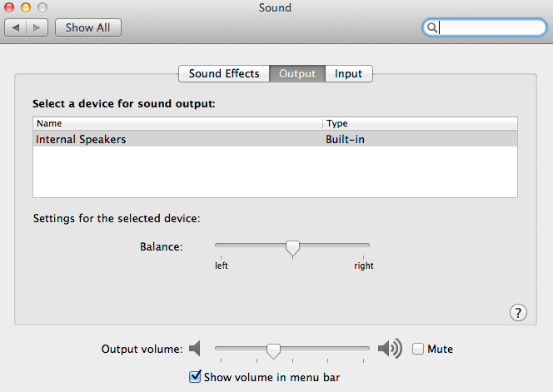Image resolution: width=553 pixels, height=392 pixels.
Task: Click the Sound window title
Action: pyautogui.click(x=275, y=7)
